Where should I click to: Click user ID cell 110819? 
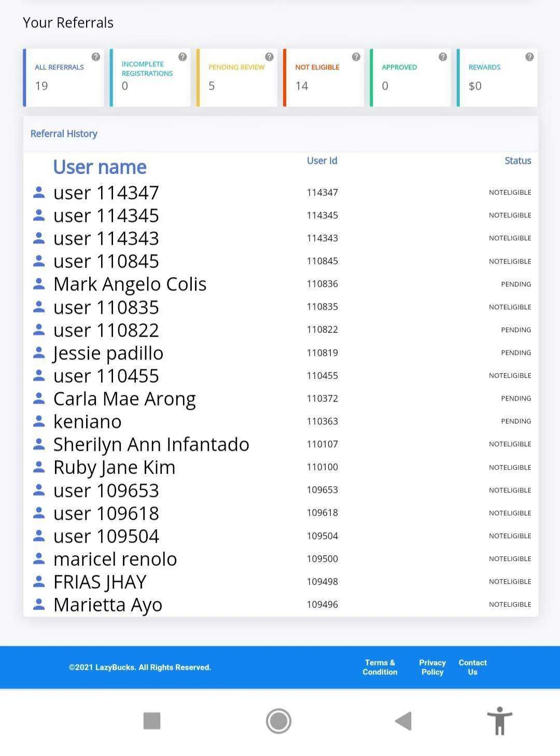pos(322,353)
